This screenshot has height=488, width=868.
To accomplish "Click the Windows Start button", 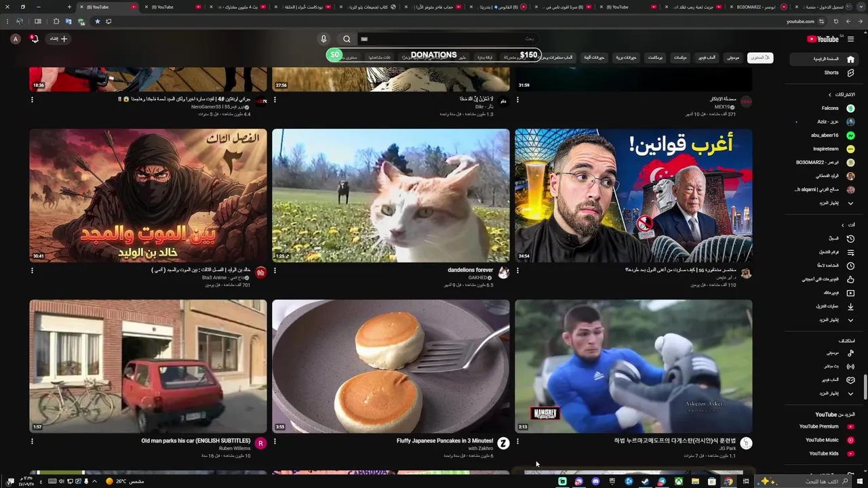I will 861,481.
